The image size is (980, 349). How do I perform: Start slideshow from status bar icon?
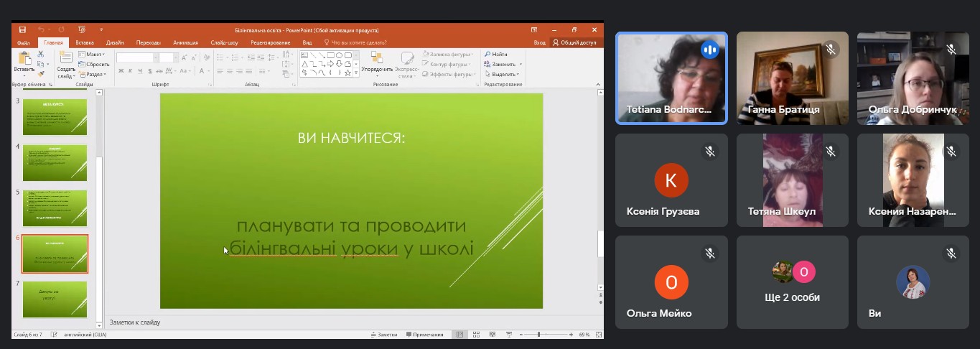[508, 335]
